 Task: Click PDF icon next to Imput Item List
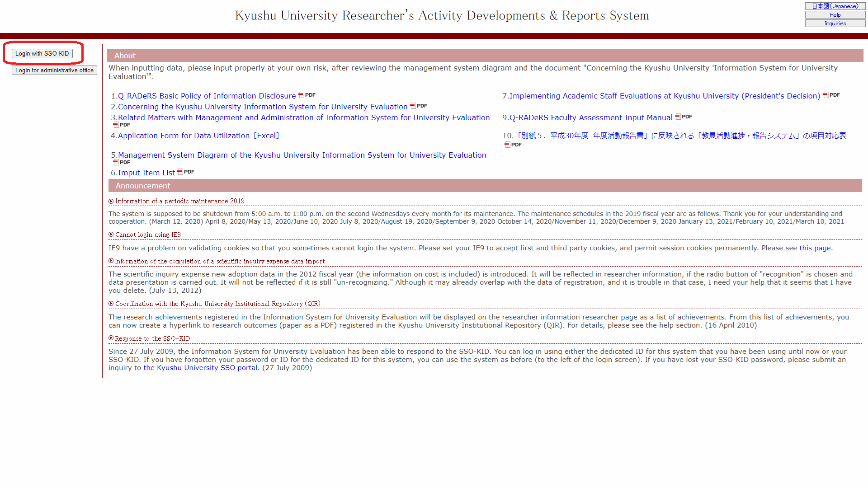tap(186, 172)
